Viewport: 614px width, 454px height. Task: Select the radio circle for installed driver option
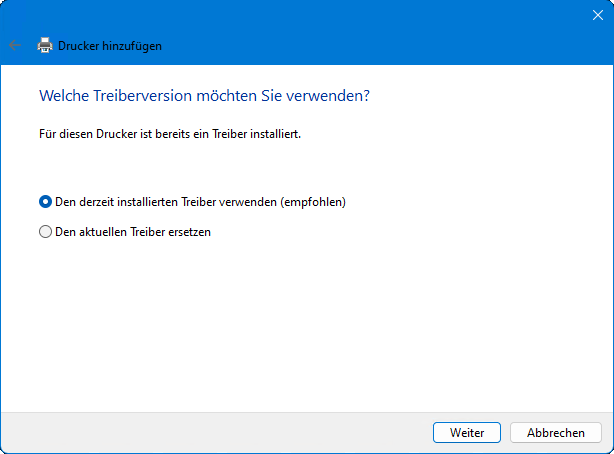click(x=45, y=201)
